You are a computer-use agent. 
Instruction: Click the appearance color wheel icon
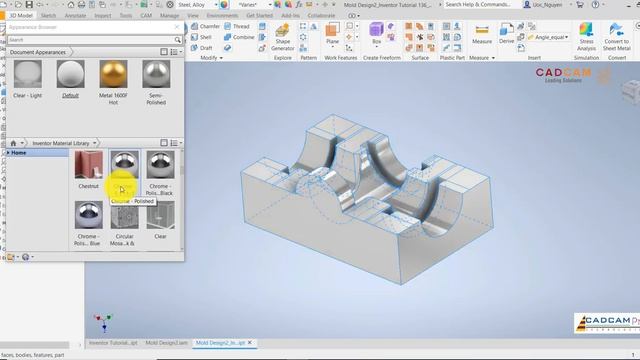(224, 5)
